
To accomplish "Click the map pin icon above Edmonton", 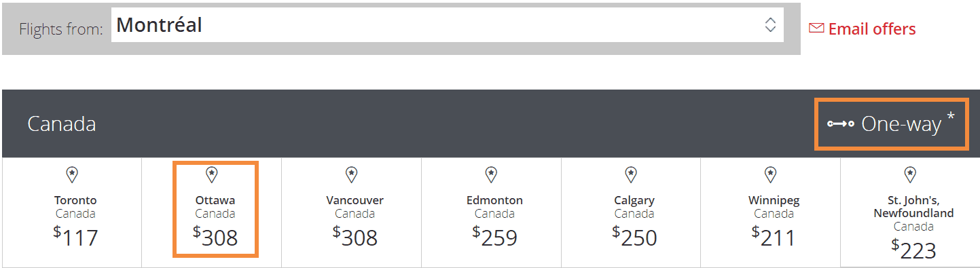I will click(492, 175).
